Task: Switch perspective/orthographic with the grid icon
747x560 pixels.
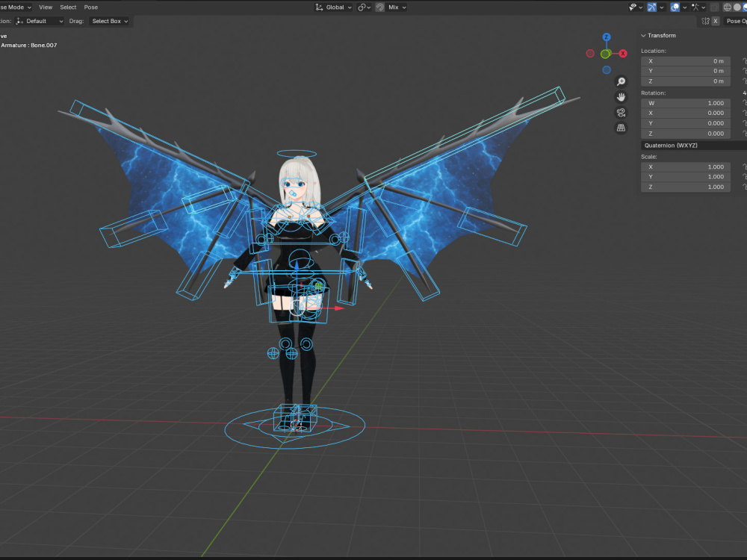Action: tap(621, 128)
